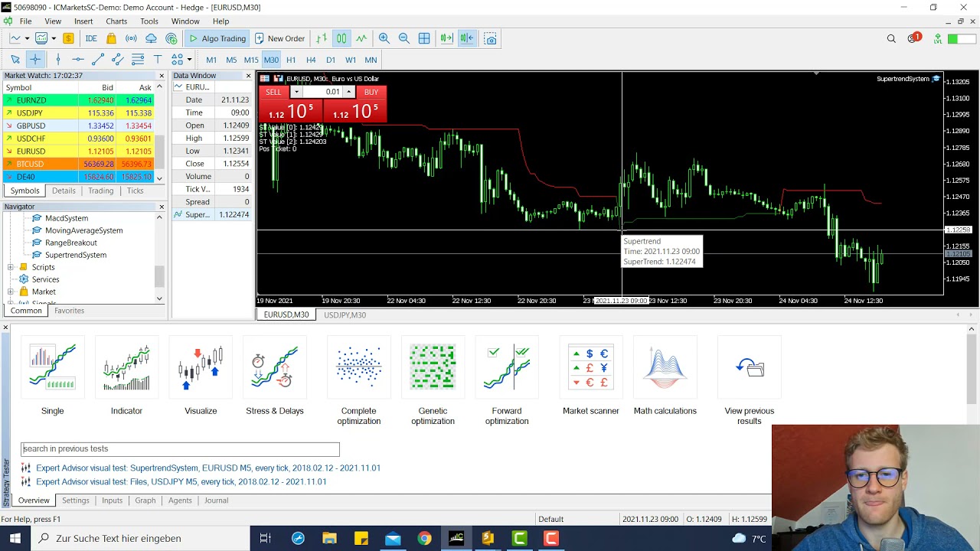This screenshot has width=980, height=551.
Task: Open the VPS cloud icon
Action: coord(151,38)
